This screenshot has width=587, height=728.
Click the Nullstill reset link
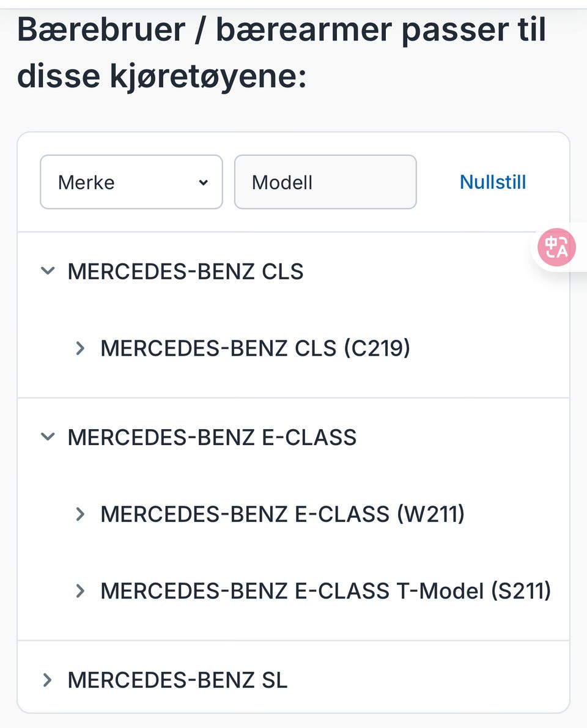point(493,182)
